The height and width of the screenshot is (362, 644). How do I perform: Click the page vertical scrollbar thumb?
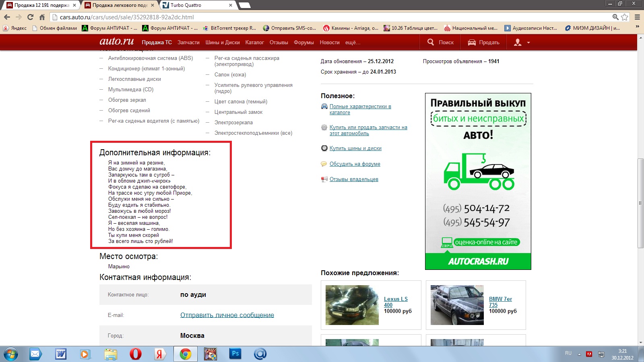640,203
